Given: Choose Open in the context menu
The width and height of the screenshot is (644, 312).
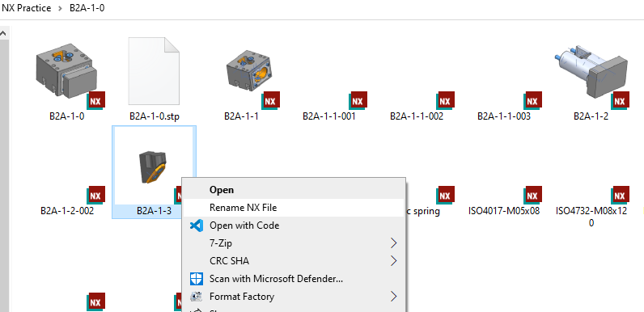Looking at the screenshot, I should [294, 190].
